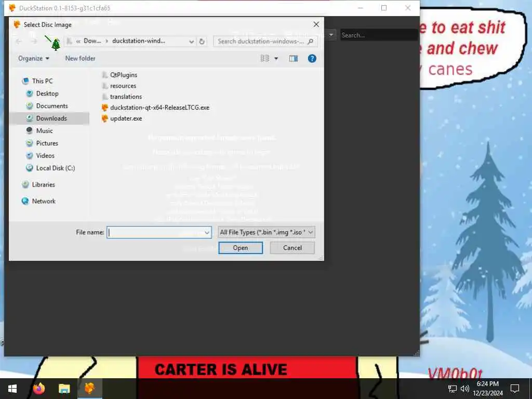Maximize the DuckStation window
This screenshot has height=399, width=532.
point(384,8)
